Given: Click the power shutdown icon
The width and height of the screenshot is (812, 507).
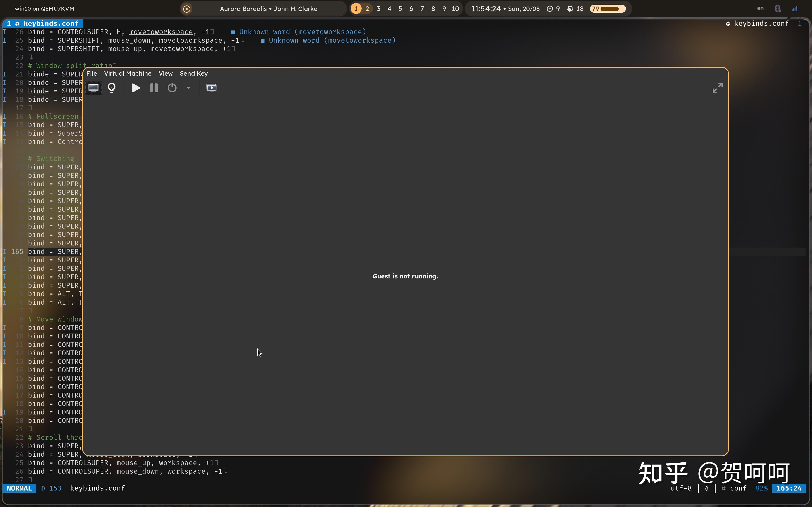Looking at the screenshot, I should 172,88.
